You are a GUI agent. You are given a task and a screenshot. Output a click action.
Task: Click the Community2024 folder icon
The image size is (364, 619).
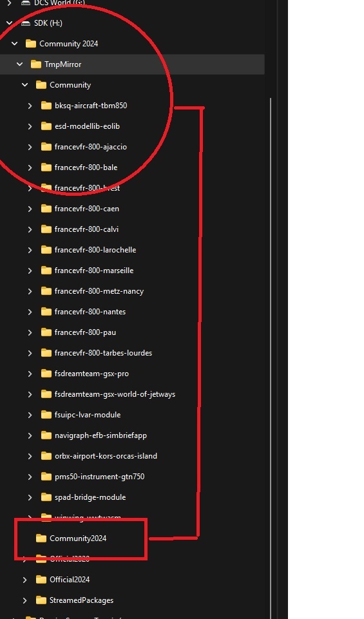pyautogui.click(x=41, y=538)
